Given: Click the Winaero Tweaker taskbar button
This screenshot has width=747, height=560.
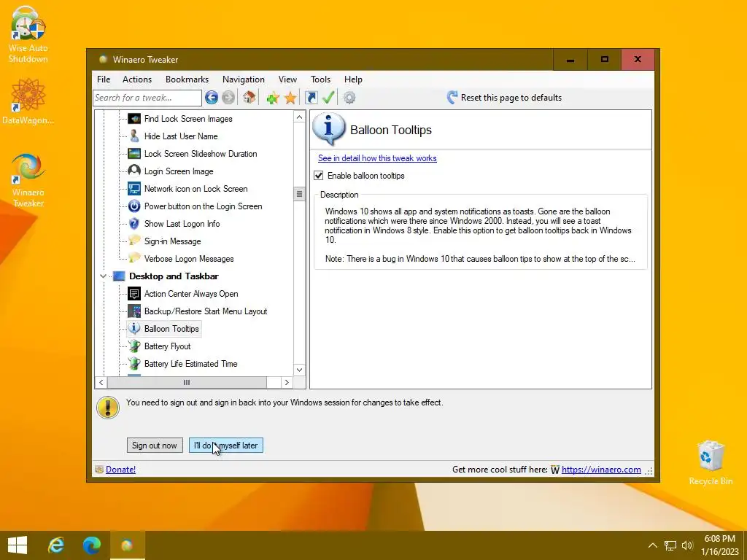Looking at the screenshot, I should pos(127,545).
